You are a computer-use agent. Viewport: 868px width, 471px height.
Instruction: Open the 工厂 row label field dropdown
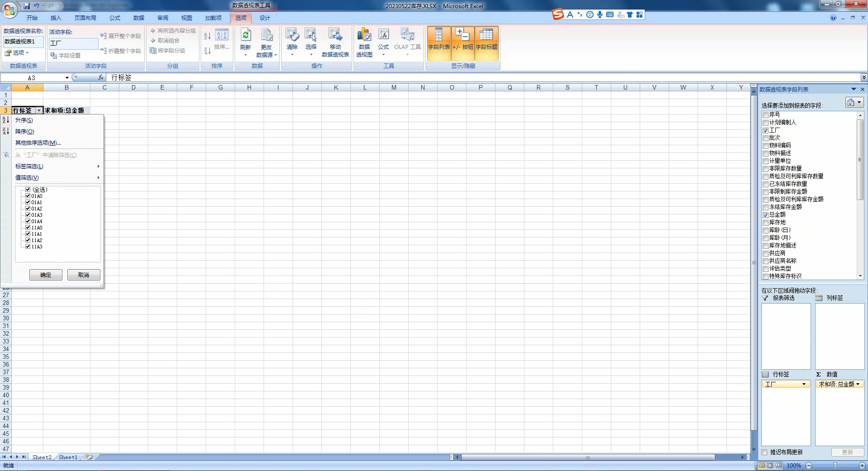[x=803, y=385]
